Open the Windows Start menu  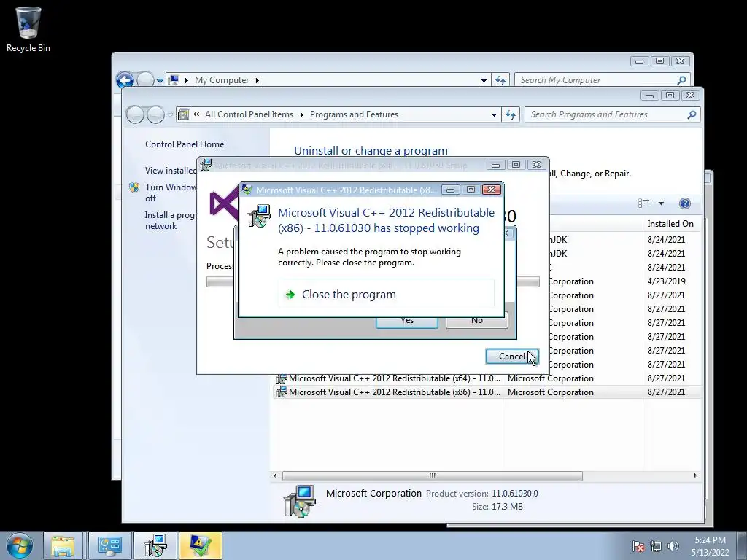20,545
